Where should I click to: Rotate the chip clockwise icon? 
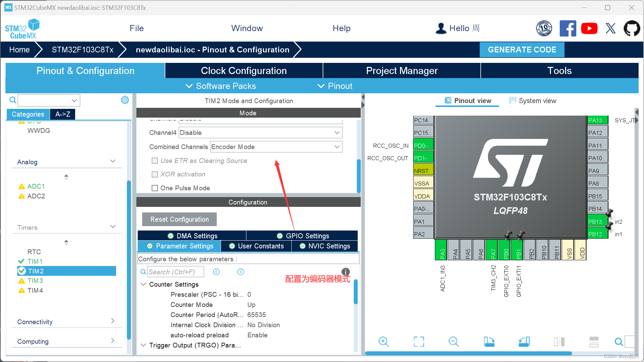(x=489, y=342)
